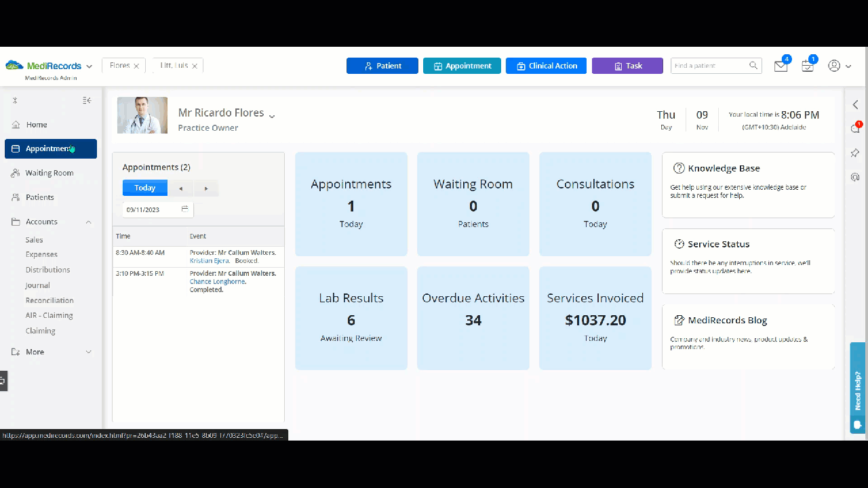The height and width of the screenshot is (488, 868).
Task: Click the user account profile icon
Action: (834, 66)
